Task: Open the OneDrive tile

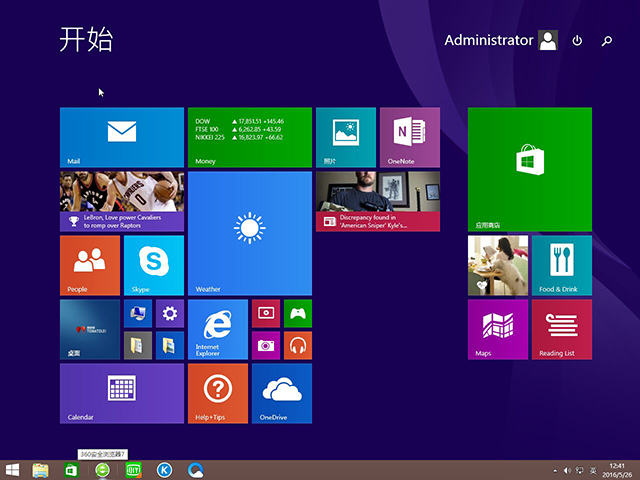Action: point(282,393)
